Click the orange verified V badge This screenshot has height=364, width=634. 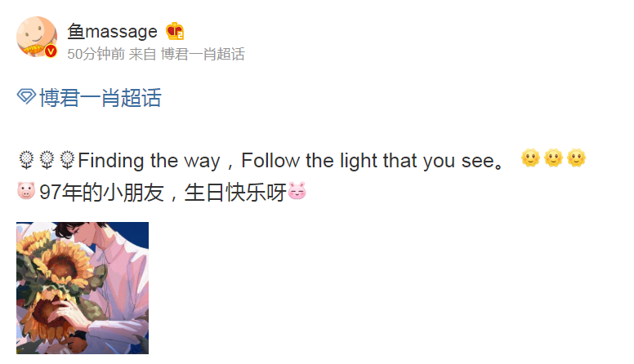point(51,51)
